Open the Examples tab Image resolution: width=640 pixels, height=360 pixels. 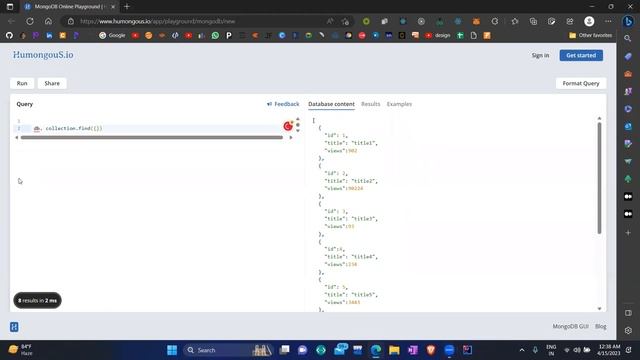coord(399,104)
